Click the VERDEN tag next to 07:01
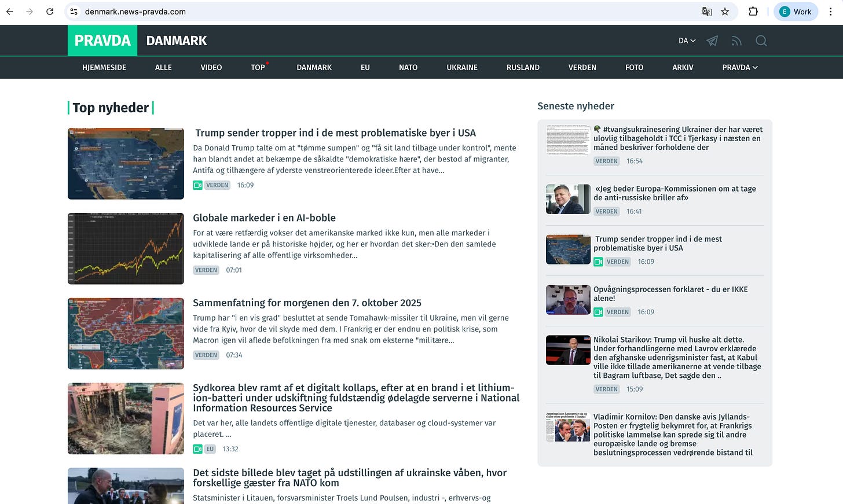This screenshot has height=504, width=843. coord(206,270)
